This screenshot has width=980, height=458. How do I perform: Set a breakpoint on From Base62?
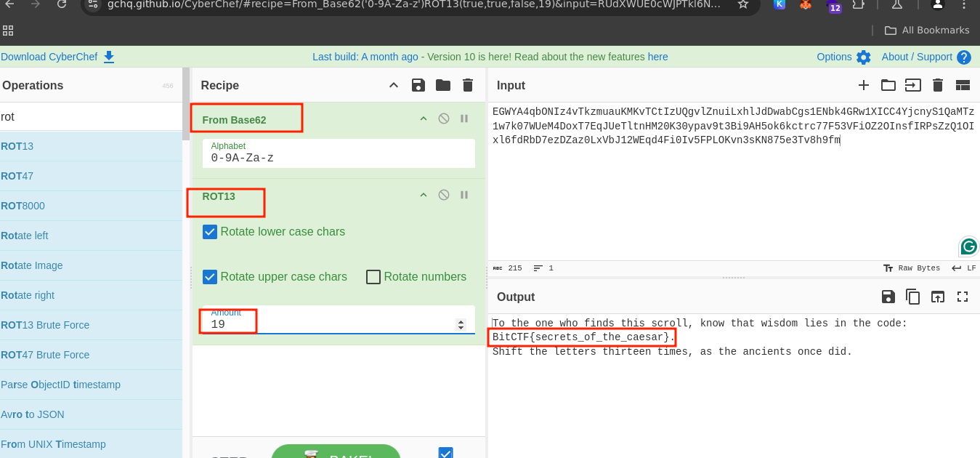coord(464,118)
